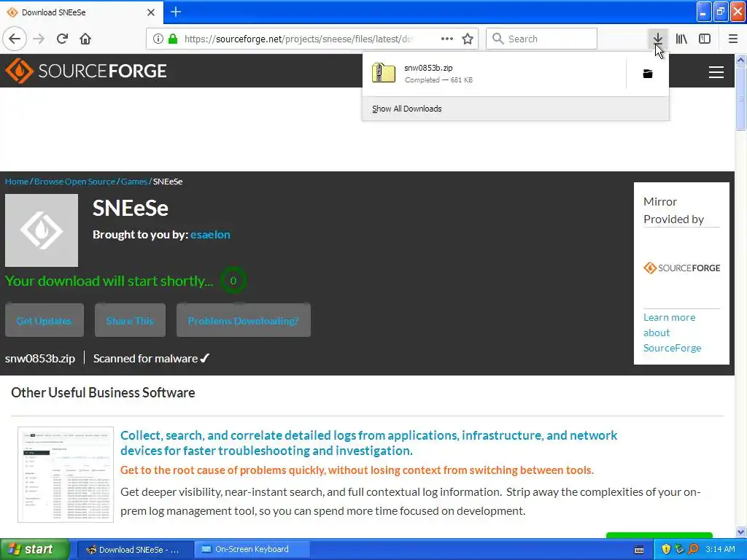747x560 pixels.
Task: Click the download countdown circle
Action: tap(233, 281)
